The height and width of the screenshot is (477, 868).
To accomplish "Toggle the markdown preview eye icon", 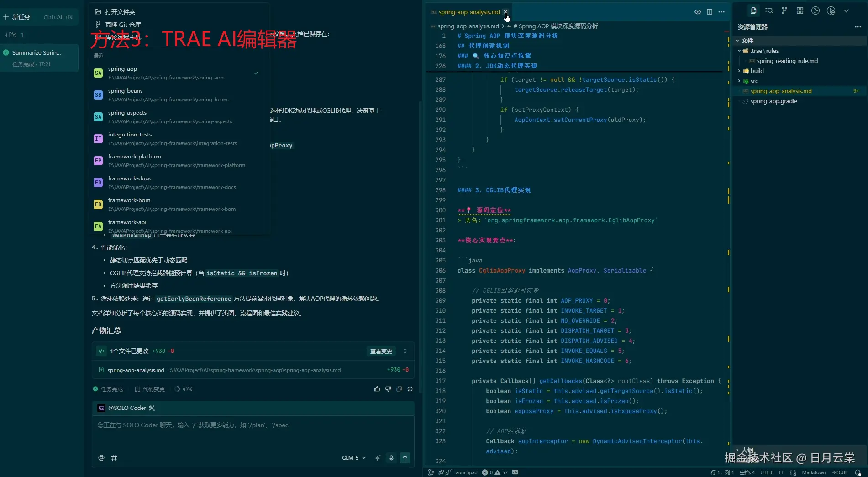I will (x=697, y=12).
